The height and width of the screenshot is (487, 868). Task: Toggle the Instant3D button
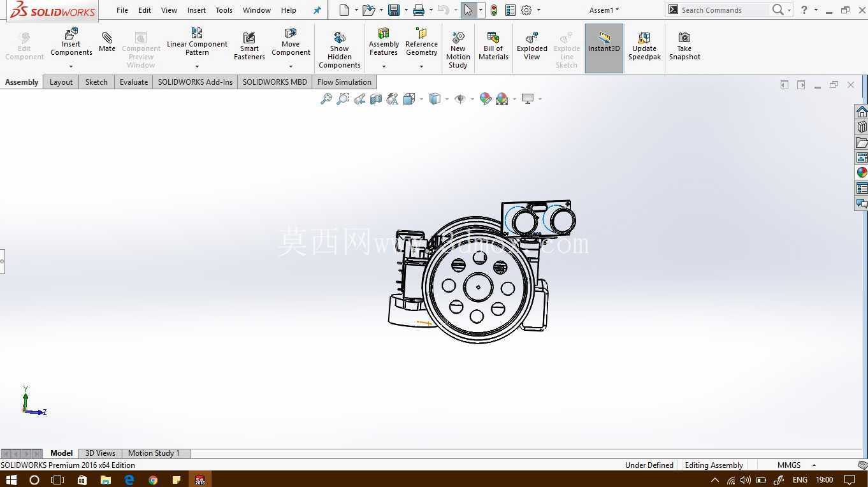click(604, 48)
